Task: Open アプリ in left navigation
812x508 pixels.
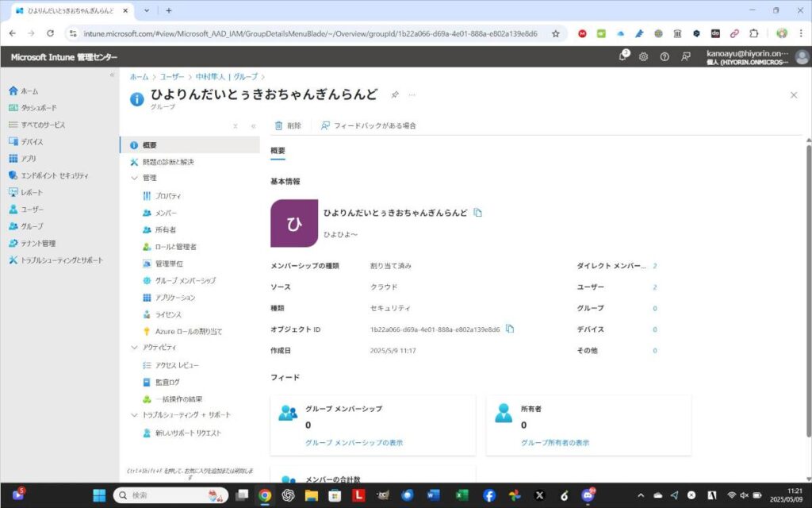Action: coord(21,158)
